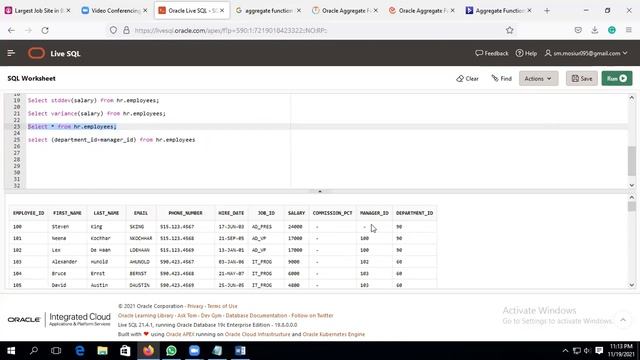
Task: Open Microsoft Store from taskbar
Action: coord(125,351)
